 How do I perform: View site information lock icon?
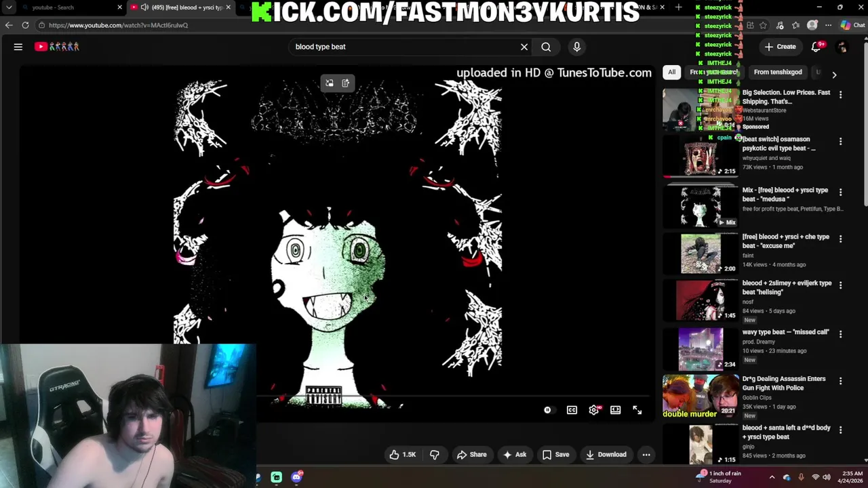pos(41,25)
